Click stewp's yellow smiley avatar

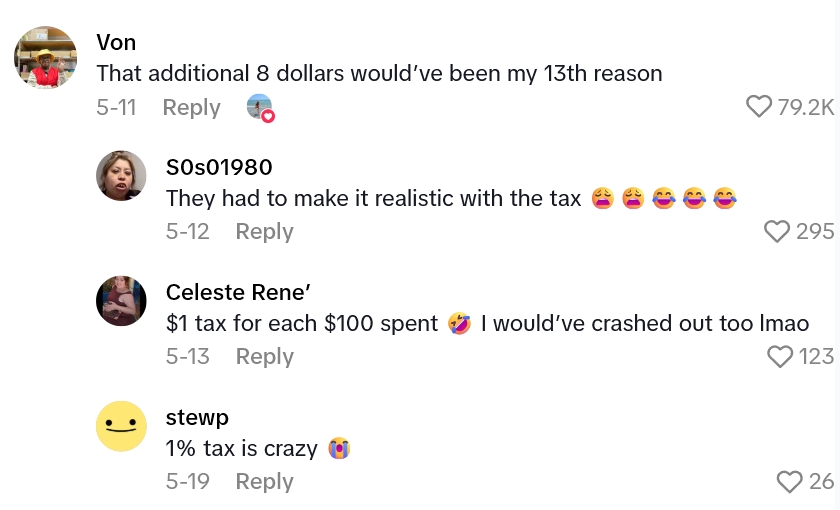(121, 426)
